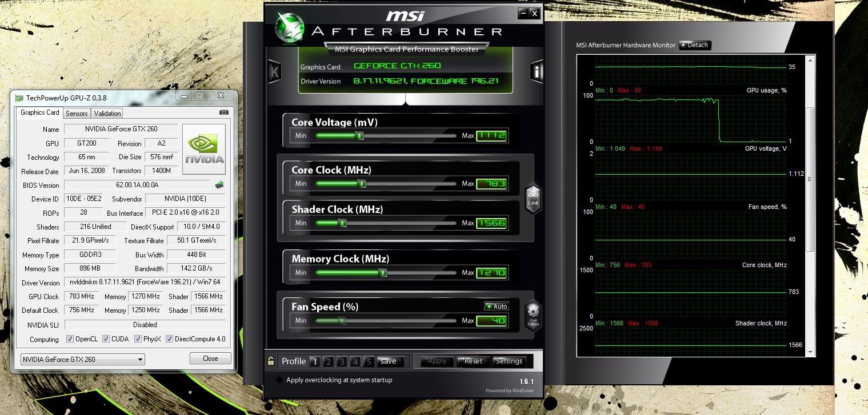Viewport: 868px width, 415px height.
Task: Toggle the Link clocks icon button
Action: (x=533, y=199)
